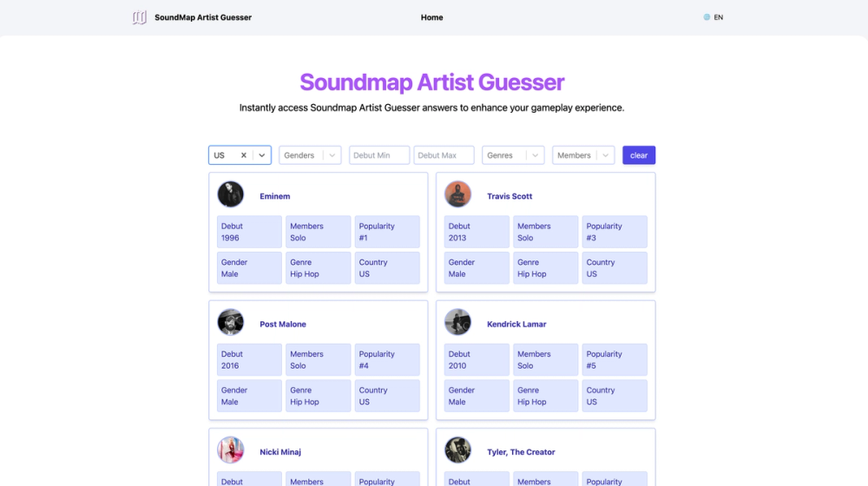Click the Kendrick Lamar artist name

[516, 325]
